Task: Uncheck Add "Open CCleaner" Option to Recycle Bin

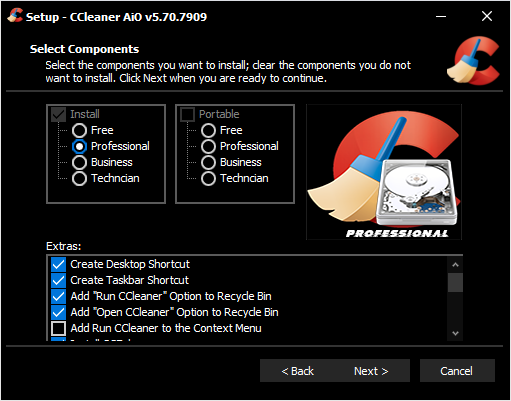Action: (58, 312)
